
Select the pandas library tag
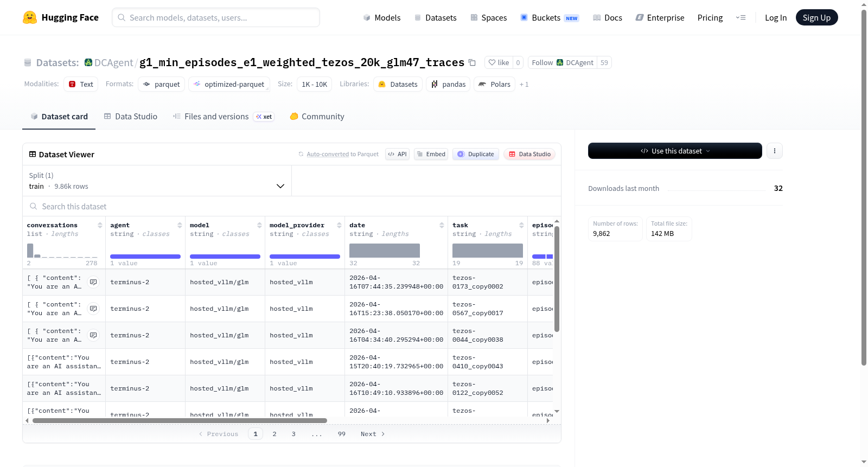click(448, 84)
